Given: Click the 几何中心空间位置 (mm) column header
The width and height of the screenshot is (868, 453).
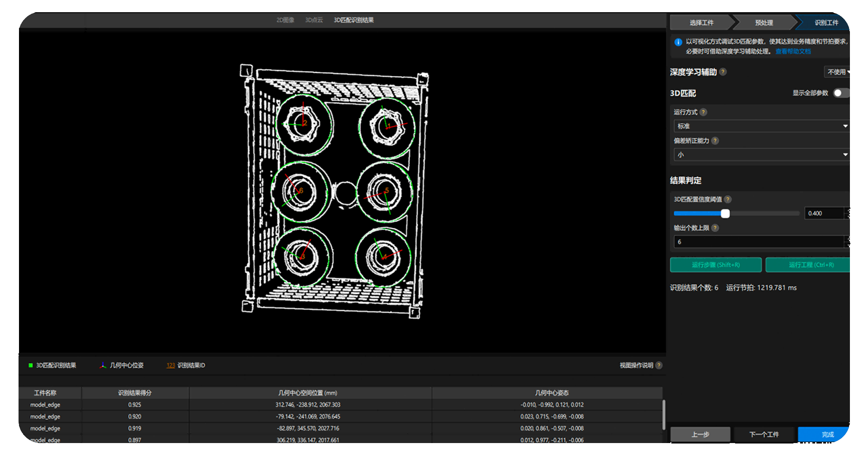Looking at the screenshot, I should (x=308, y=393).
